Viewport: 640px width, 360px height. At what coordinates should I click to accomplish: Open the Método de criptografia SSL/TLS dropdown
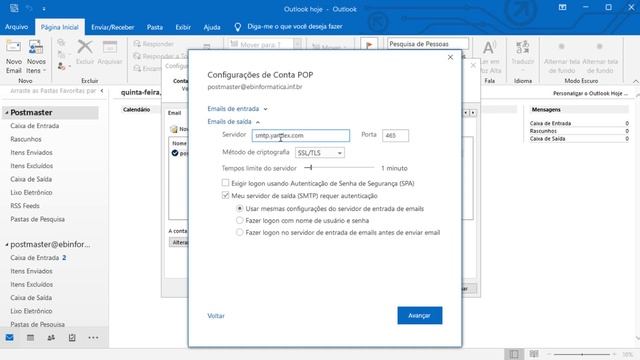pyautogui.click(x=320, y=153)
